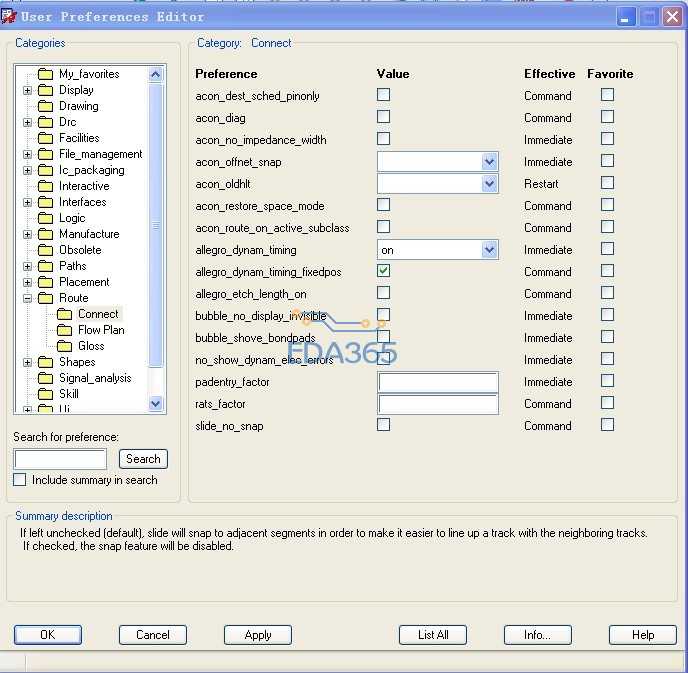Viewport: 688px width, 673px height.
Task: Focus the Search for preference field
Action: coord(60,459)
